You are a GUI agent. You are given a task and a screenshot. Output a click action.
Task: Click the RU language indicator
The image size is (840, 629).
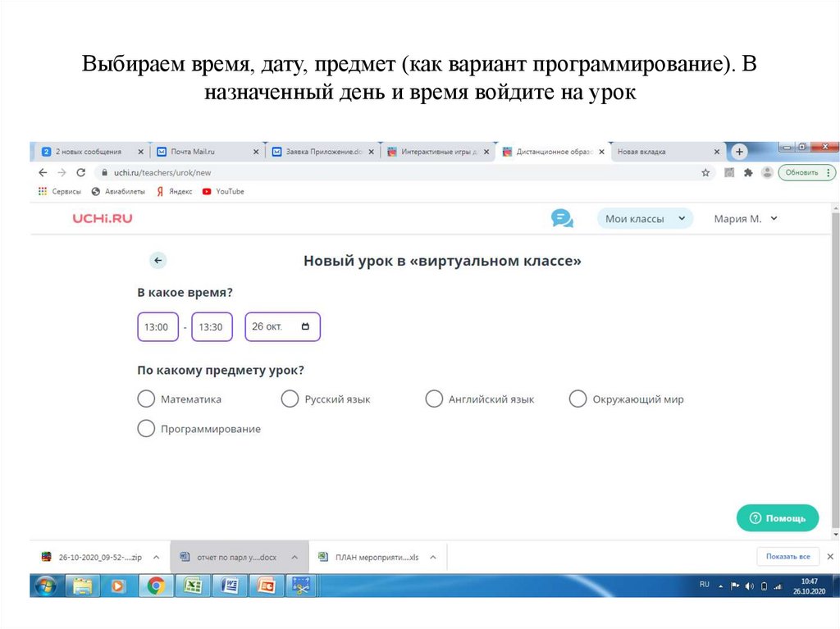click(705, 585)
